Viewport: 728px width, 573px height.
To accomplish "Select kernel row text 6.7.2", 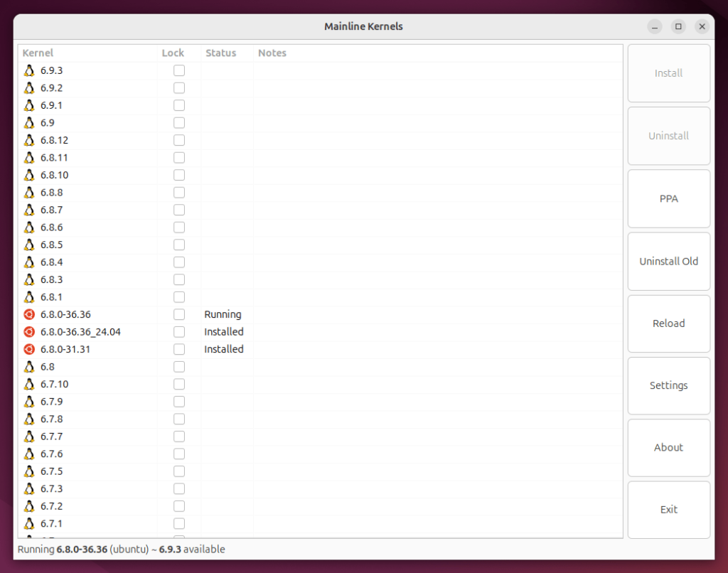I will pos(51,506).
